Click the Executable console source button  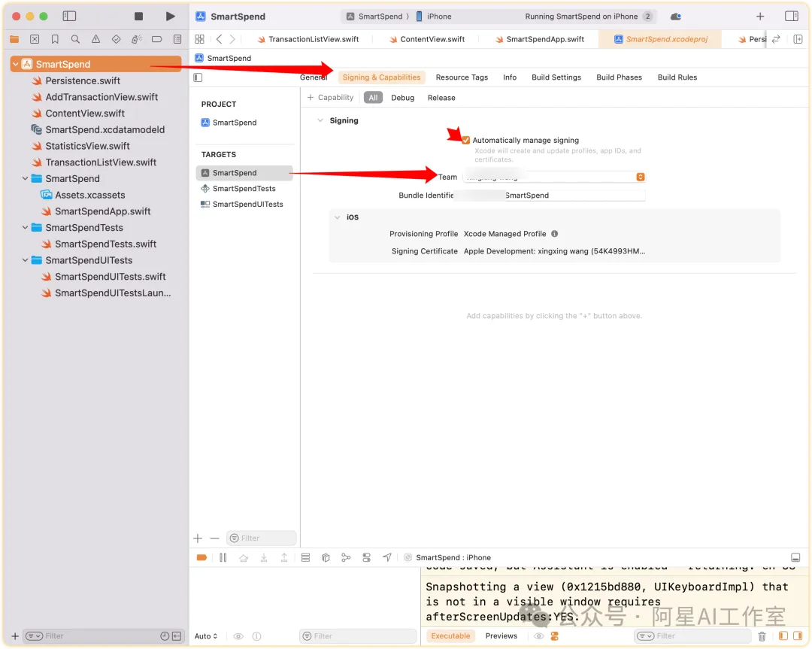click(450, 636)
